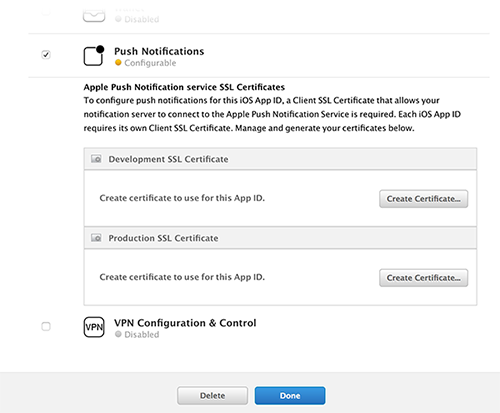Create a Production SSL certificate
The width and height of the screenshot is (500, 413).
(x=423, y=278)
